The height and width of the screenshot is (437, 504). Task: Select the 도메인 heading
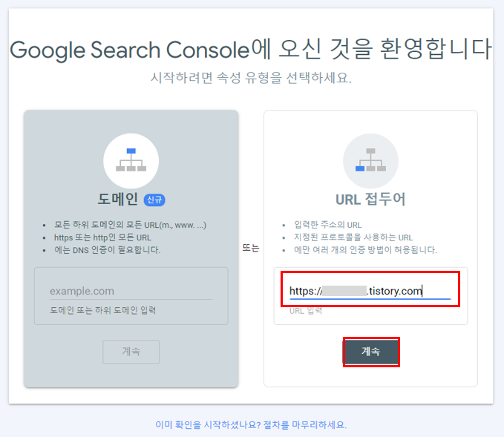tap(117, 200)
